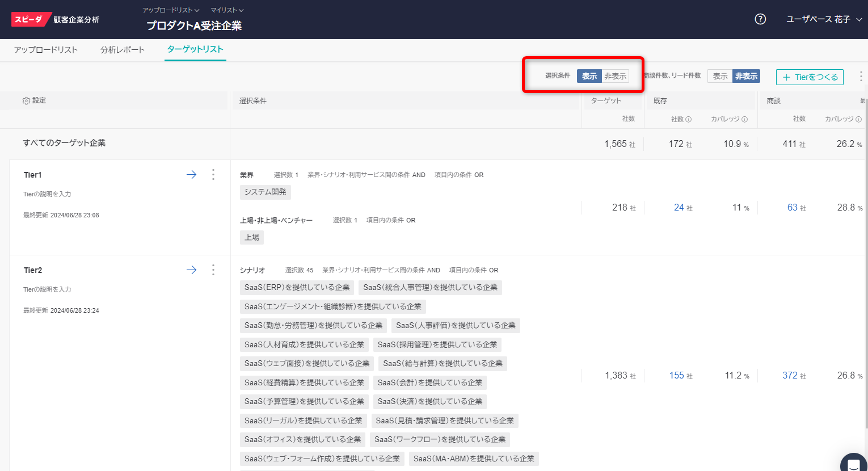Image resolution: width=868 pixels, height=471 pixels.
Task: Set 選択条件 toggle to 表示
Action: coord(589,76)
